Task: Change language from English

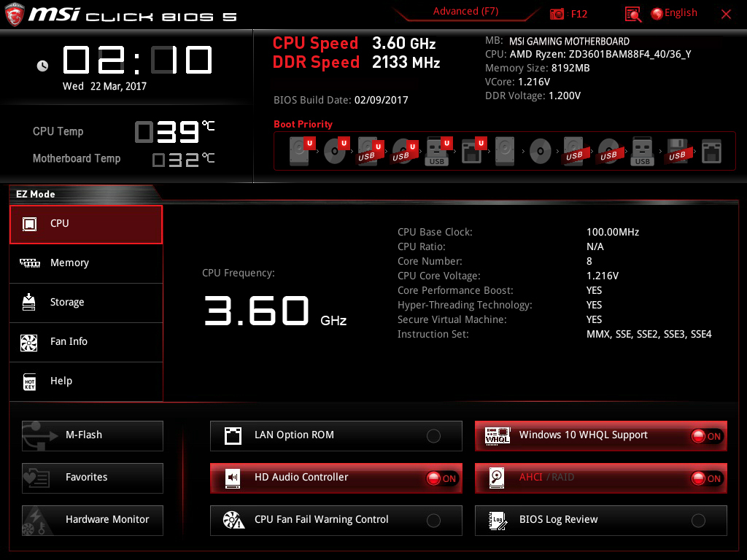Action: coord(674,13)
